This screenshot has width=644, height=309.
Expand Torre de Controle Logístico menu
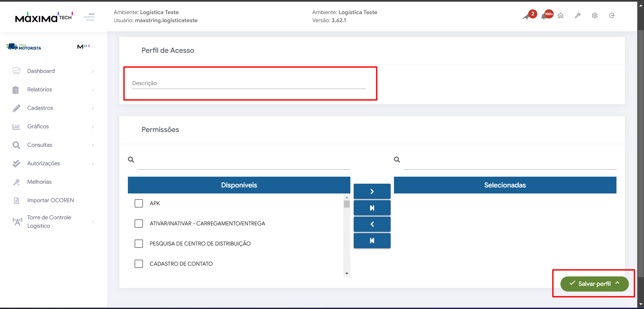point(49,222)
